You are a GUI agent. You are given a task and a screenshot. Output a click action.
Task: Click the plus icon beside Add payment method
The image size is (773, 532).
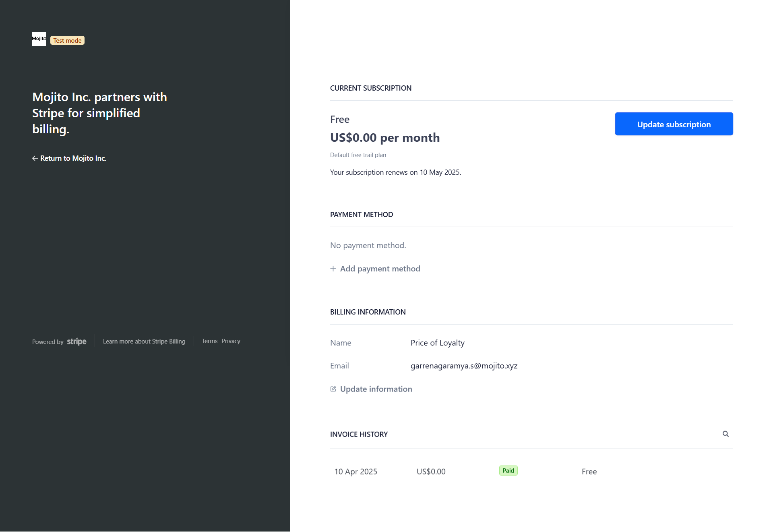point(333,269)
